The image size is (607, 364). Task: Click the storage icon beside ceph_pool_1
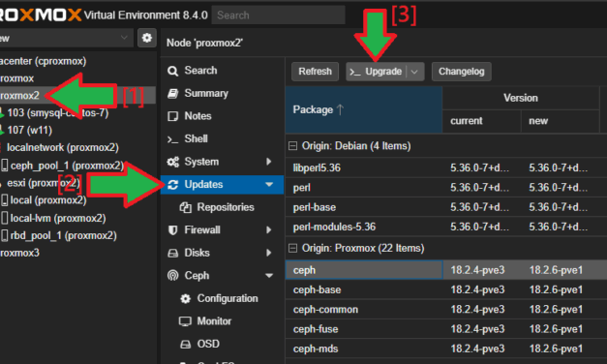pyautogui.click(x=4, y=166)
